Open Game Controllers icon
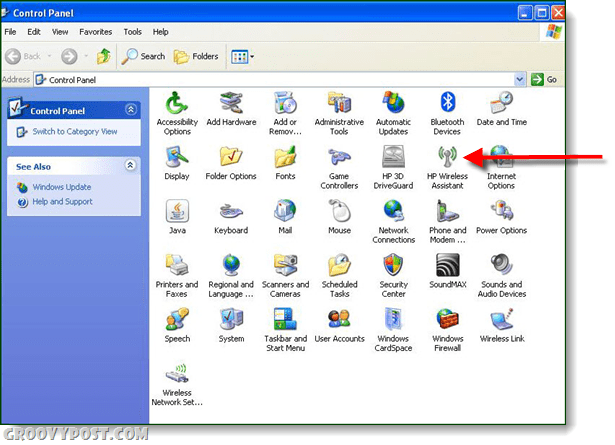Viewport: 615px width, 445px height. point(339,157)
